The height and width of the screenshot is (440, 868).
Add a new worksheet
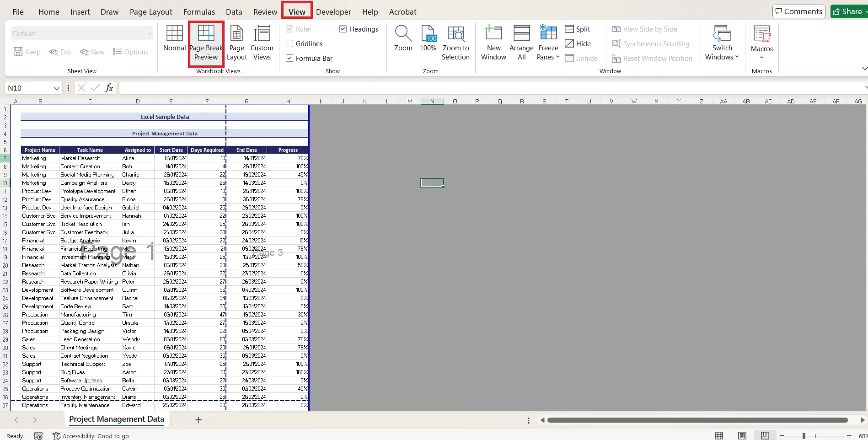pos(198,420)
